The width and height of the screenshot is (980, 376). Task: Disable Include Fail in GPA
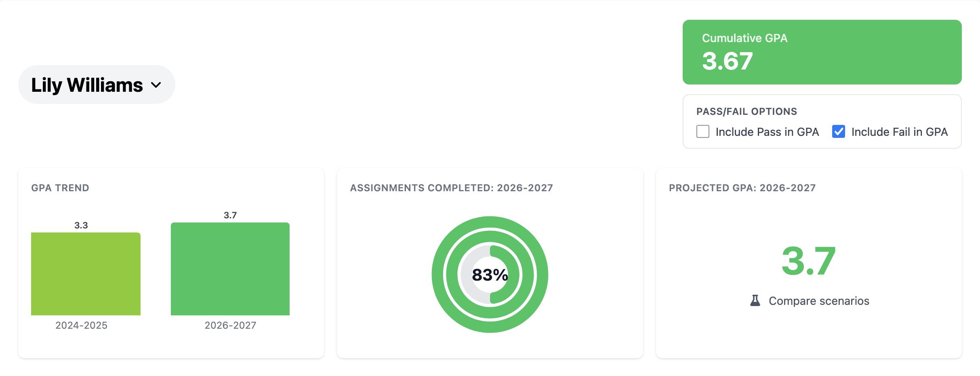point(838,132)
